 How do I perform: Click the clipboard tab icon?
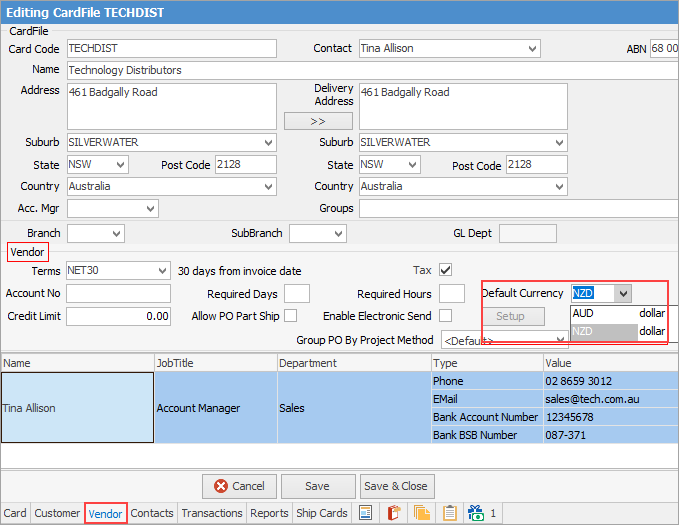tap(450, 513)
